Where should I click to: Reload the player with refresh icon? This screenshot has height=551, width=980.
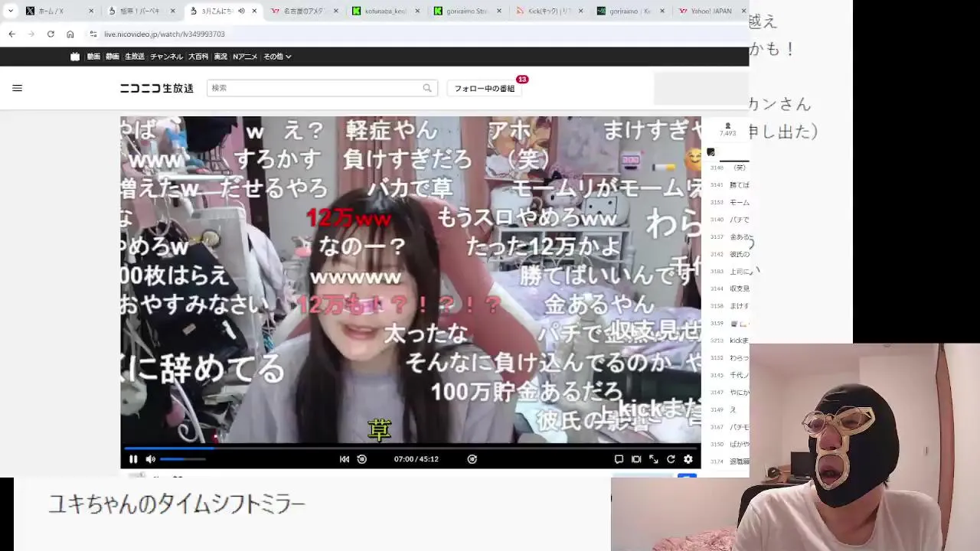pos(671,459)
